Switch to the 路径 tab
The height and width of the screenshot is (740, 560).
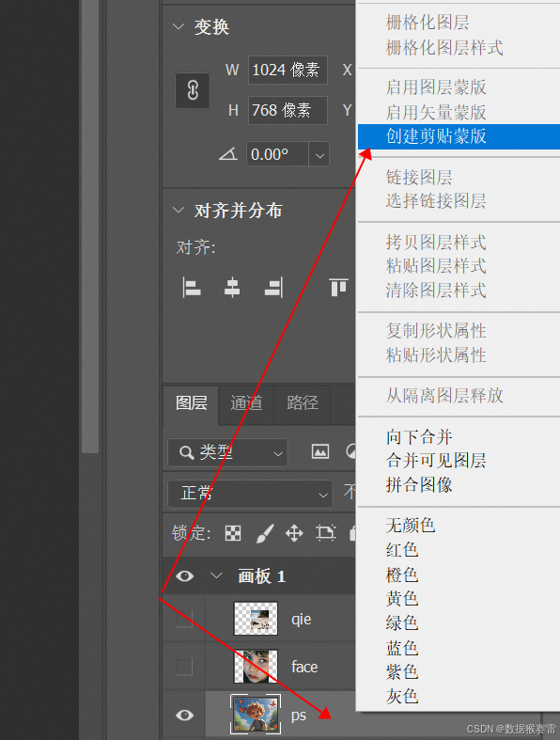coord(303,403)
